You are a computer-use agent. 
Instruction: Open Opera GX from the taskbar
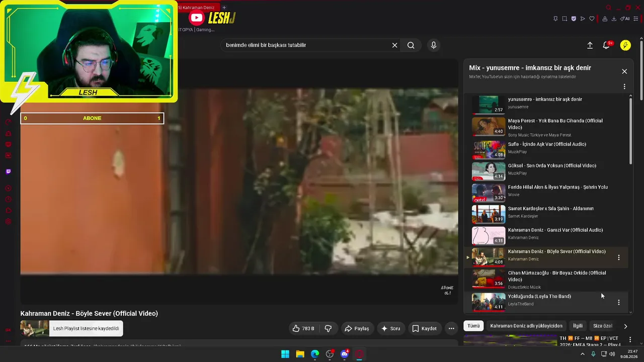coord(360,354)
